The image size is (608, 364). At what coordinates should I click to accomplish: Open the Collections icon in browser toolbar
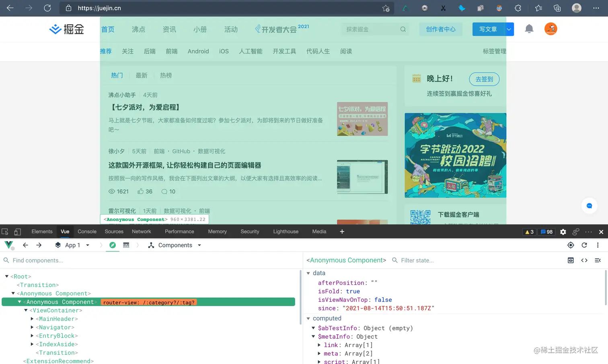[557, 8]
